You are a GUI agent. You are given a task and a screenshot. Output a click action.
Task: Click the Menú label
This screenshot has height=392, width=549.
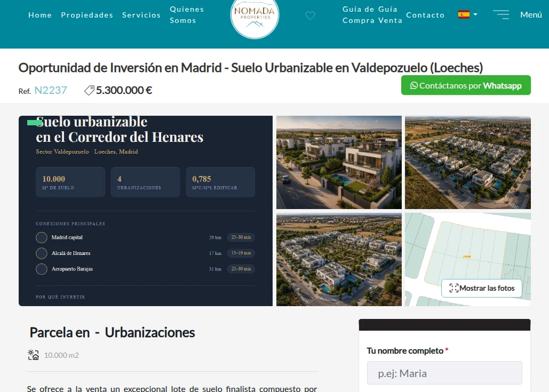(531, 15)
